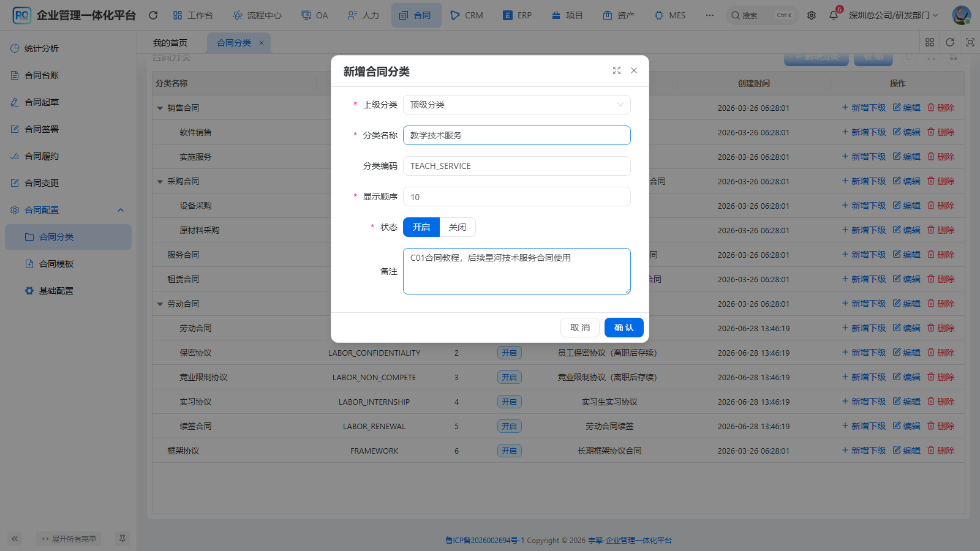Image resolution: width=980 pixels, height=551 pixels.
Task: Open the ERP module menu
Action: click(518, 15)
